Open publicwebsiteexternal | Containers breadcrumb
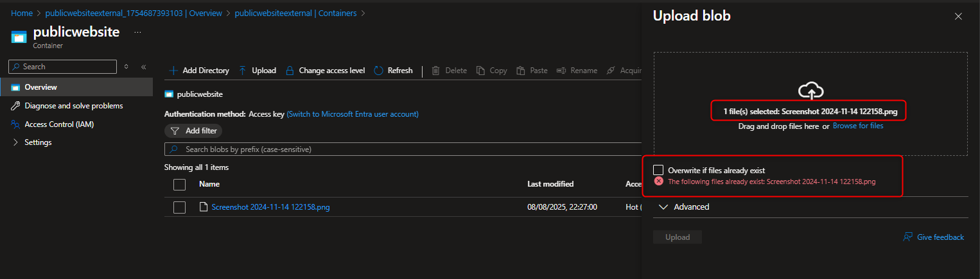980x279 pixels. pyautogui.click(x=295, y=13)
